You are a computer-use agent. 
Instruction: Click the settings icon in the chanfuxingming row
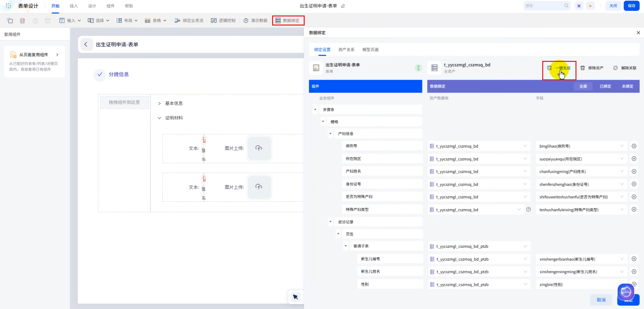[634, 171]
